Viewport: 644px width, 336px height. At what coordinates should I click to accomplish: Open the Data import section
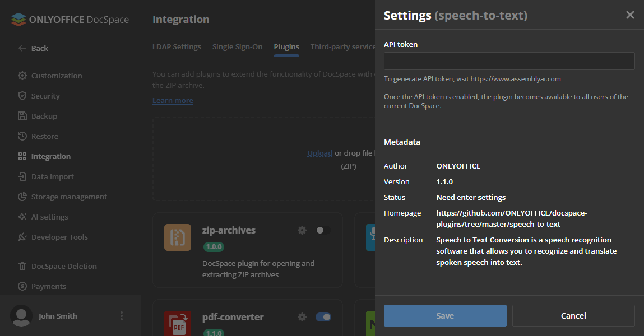(51, 176)
